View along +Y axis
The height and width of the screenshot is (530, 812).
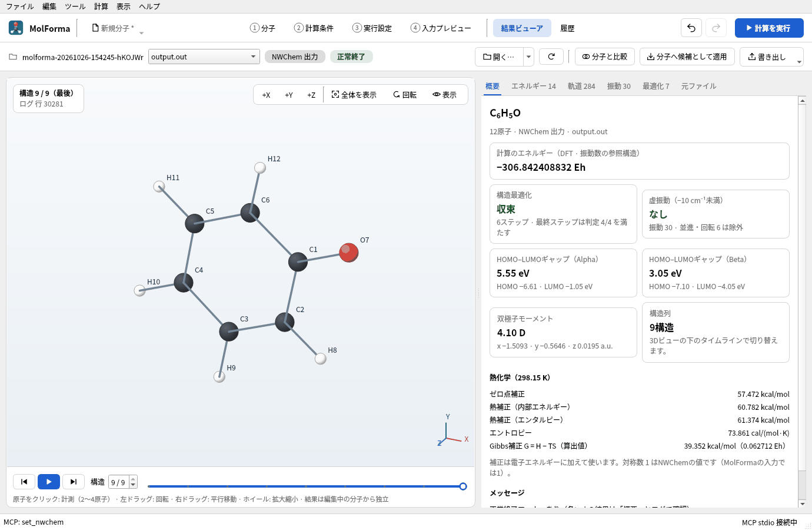pos(289,95)
